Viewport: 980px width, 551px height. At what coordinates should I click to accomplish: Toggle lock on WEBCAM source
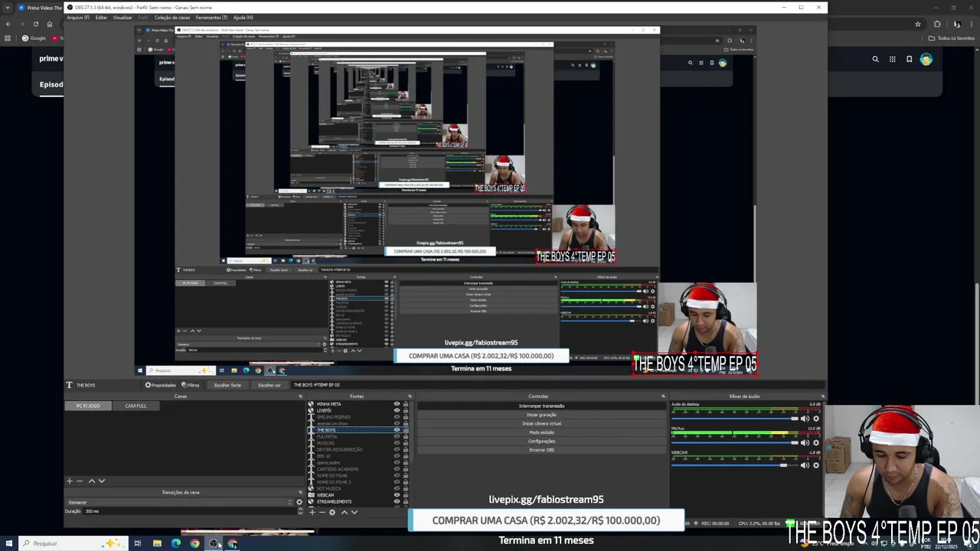tap(406, 495)
